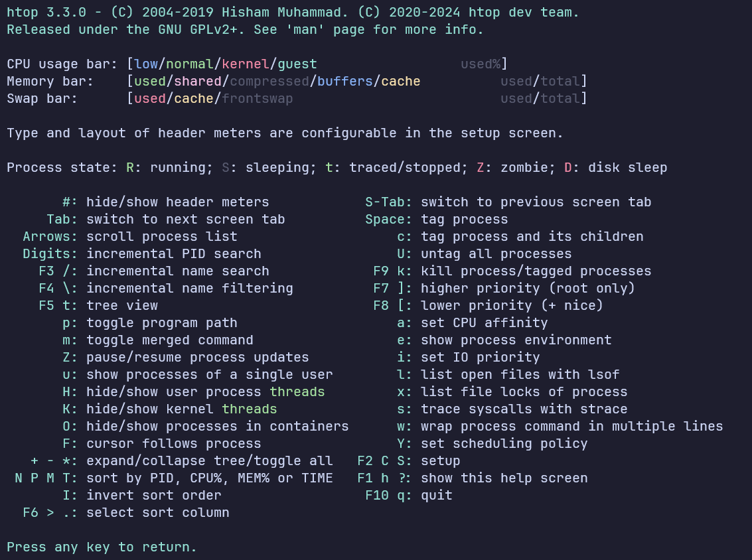752x560 pixels.
Task: Click the yellow 'cache' memory legend
Action: [400, 81]
